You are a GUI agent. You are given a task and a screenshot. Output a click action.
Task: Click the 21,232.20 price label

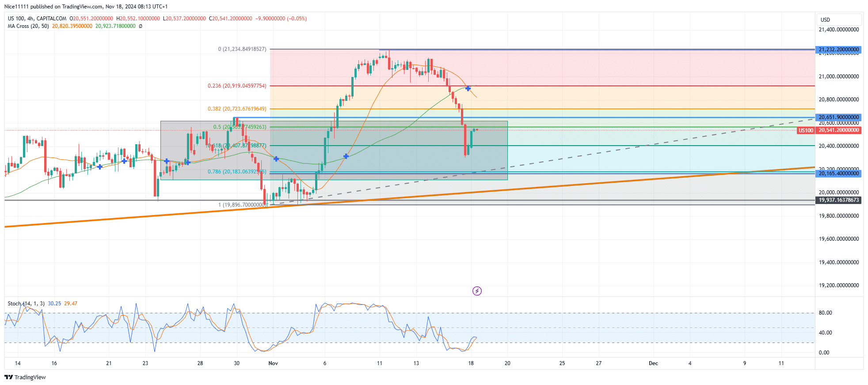[x=838, y=50]
